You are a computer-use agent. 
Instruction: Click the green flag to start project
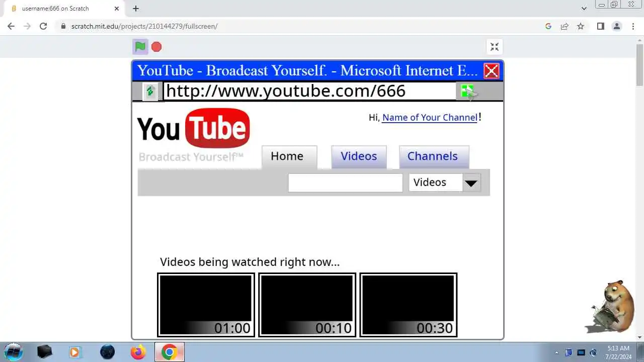click(x=140, y=47)
